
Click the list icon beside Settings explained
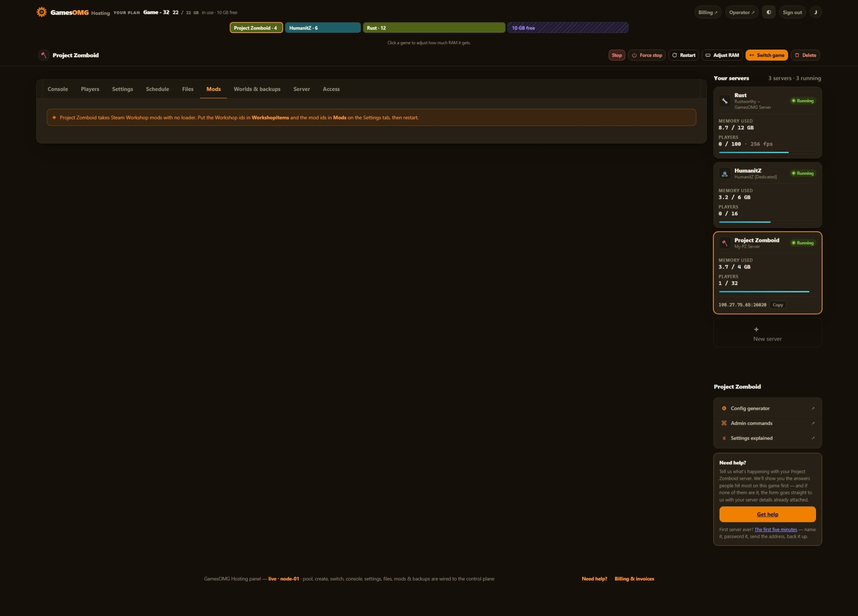click(x=724, y=438)
